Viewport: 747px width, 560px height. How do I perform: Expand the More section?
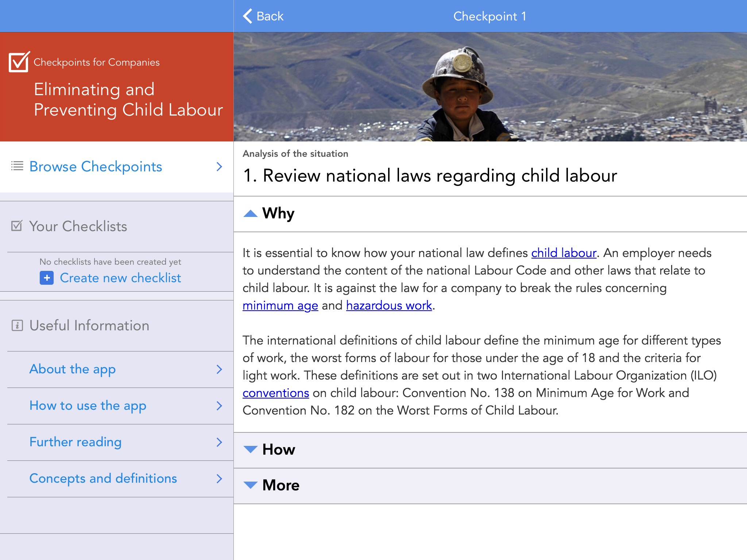[281, 485]
